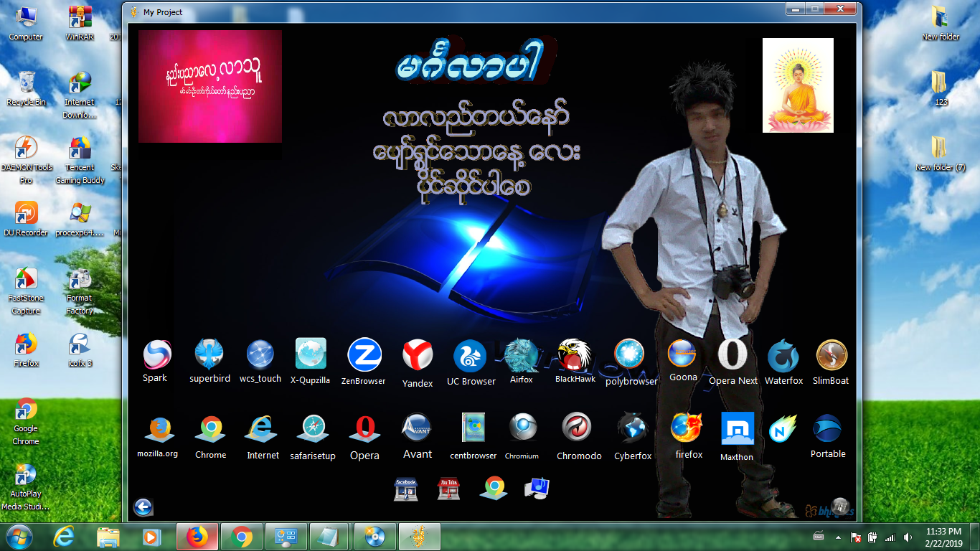Launch the Waterfox icon
This screenshot has width=980, height=551.
tap(783, 355)
